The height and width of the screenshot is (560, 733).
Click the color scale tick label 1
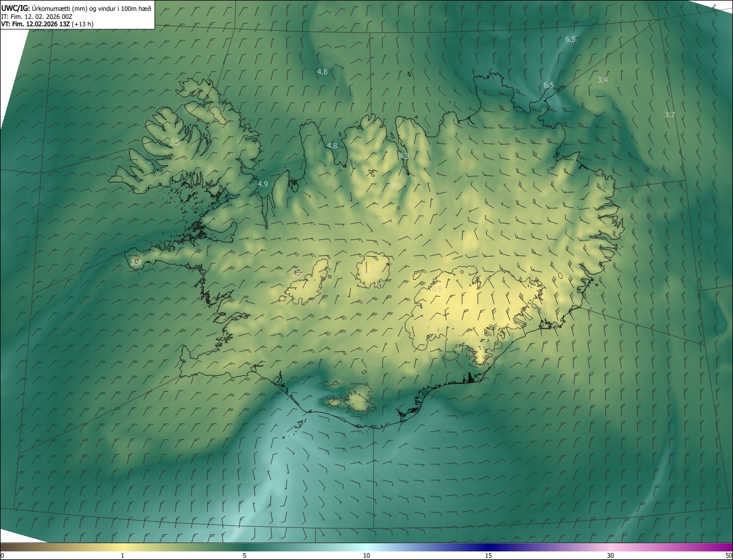(123, 555)
